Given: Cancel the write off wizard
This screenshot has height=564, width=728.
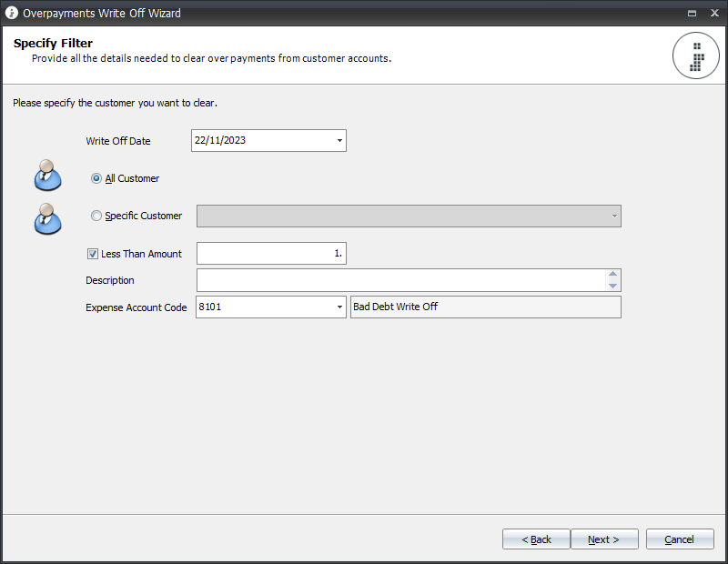Looking at the screenshot, I should (680, 539).
